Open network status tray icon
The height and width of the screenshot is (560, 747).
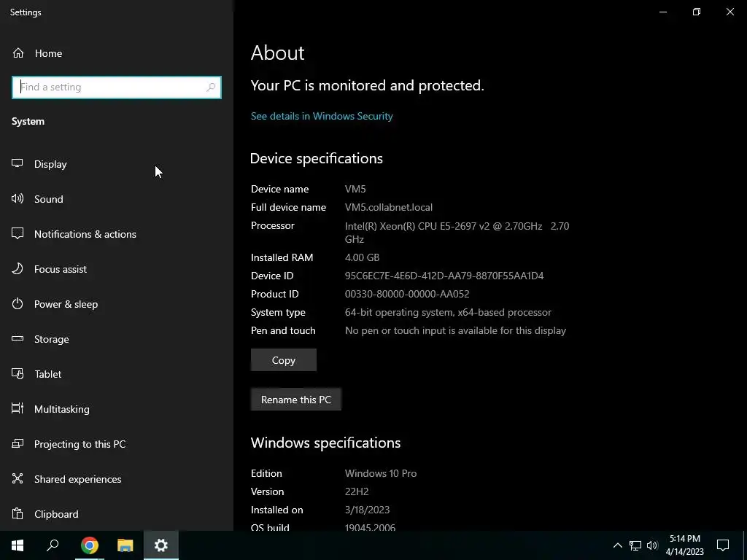(x=635, y=545)
